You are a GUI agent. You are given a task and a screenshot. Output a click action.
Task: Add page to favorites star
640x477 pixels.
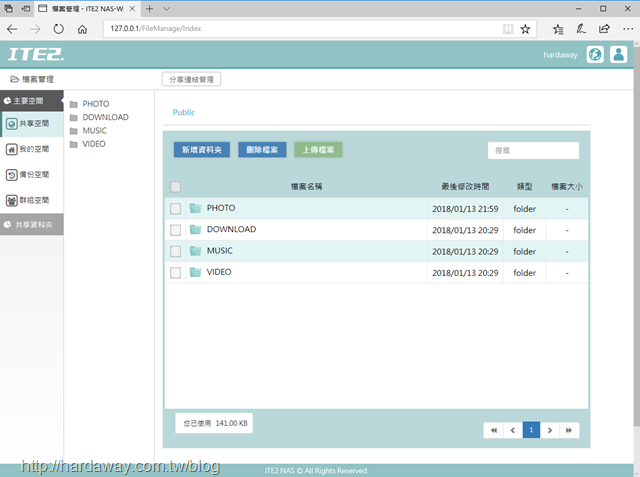525,29
